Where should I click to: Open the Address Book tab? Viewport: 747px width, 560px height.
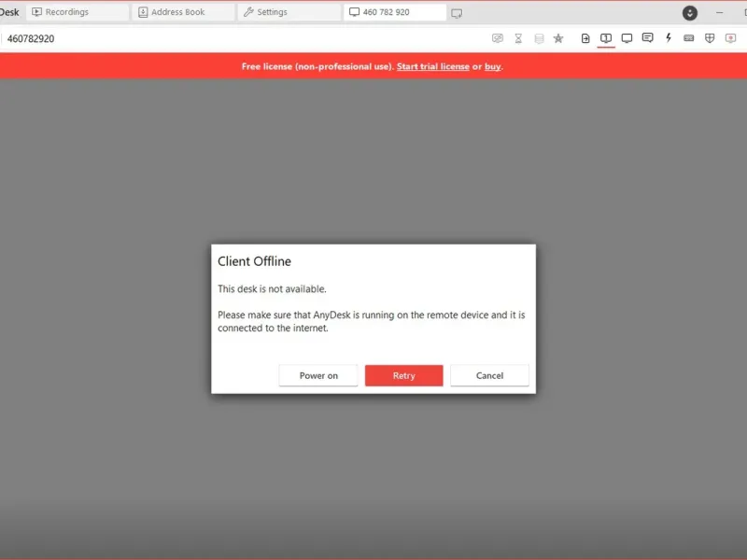pyautogui.click(x=183, y=12)
